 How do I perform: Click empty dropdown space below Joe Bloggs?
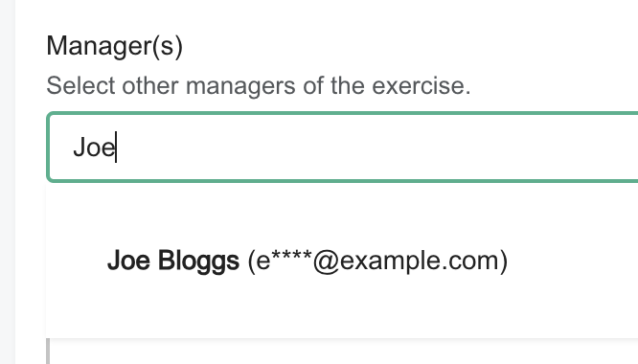pos(343,313)
